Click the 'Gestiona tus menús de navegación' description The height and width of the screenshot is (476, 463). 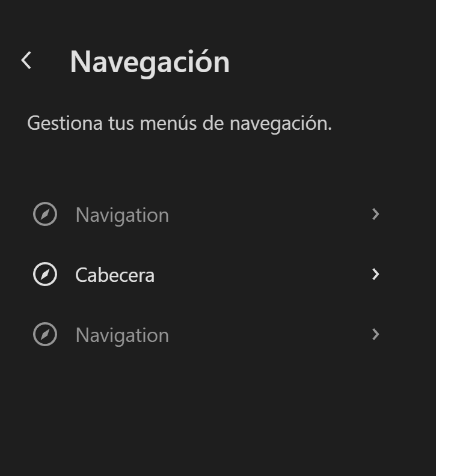(x=179, y=124)
